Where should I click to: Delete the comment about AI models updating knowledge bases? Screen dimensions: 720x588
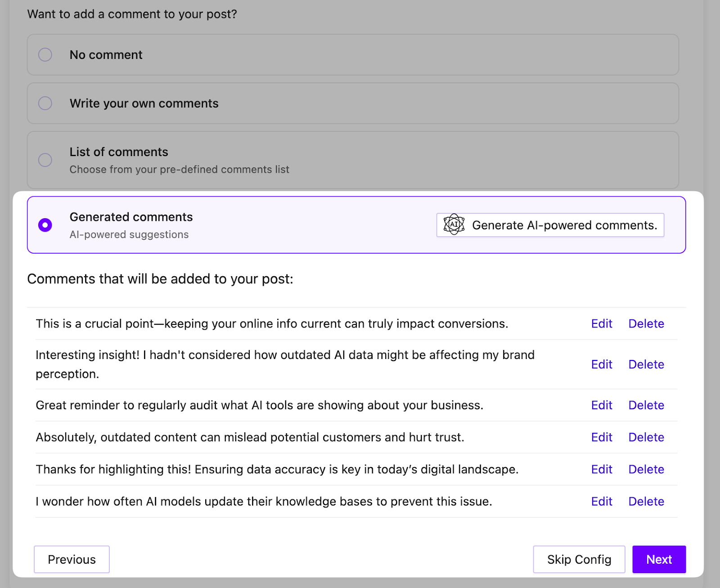point(646,501)
